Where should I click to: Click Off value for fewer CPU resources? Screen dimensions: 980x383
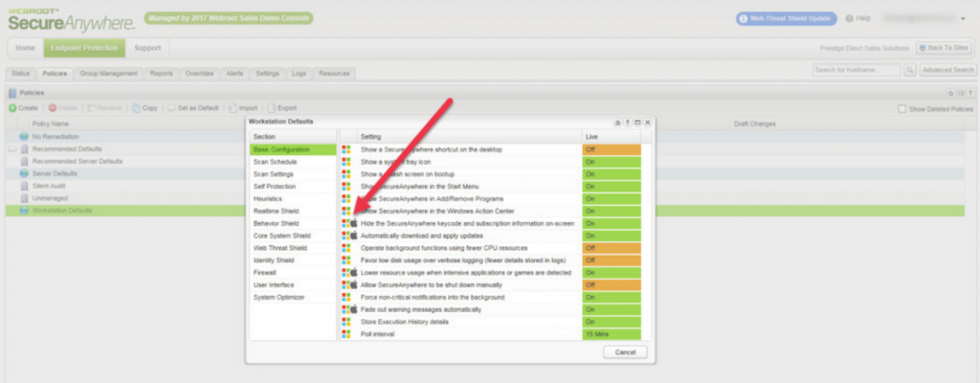tap(612, 248)
